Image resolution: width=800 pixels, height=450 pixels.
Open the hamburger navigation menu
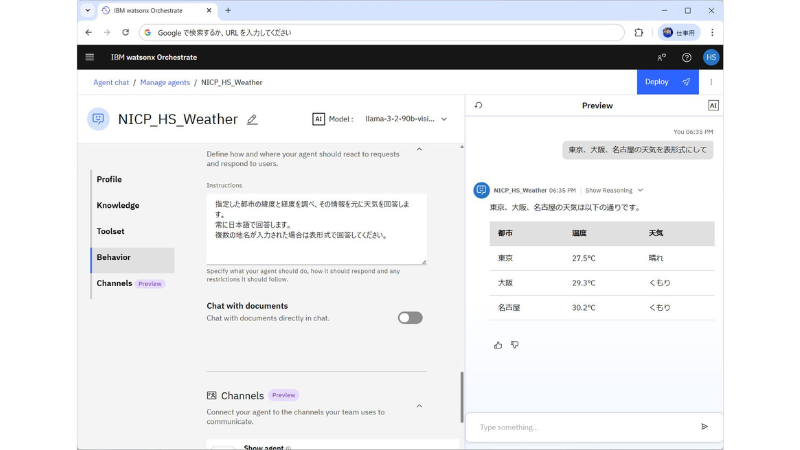90,57
